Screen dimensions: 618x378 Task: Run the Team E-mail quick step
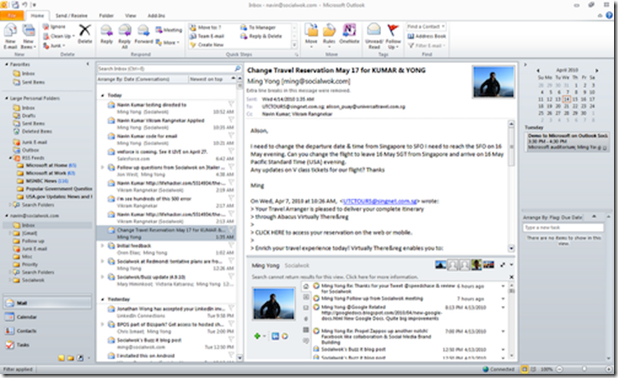(207, 36)
